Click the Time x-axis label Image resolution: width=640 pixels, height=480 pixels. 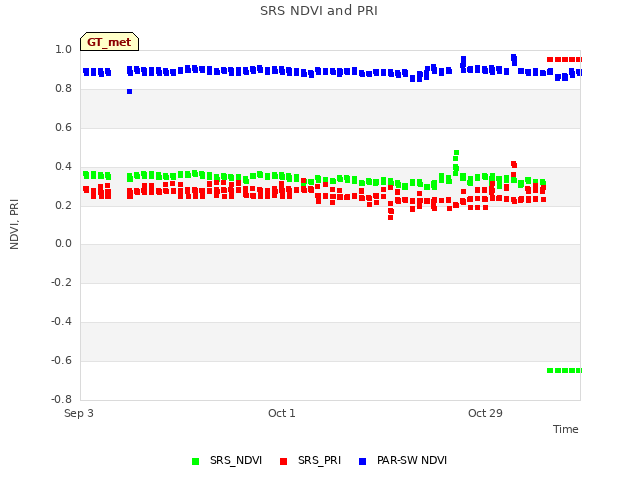565,429
